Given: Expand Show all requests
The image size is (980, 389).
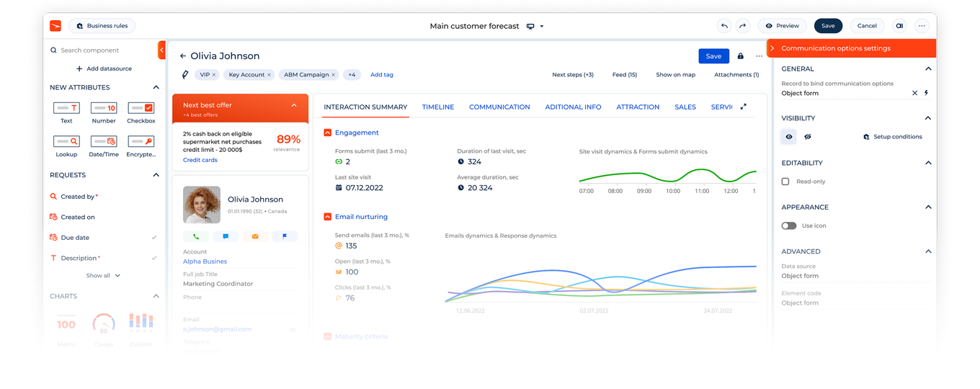Looking at the screenshot, I should [x=103, y=276].
